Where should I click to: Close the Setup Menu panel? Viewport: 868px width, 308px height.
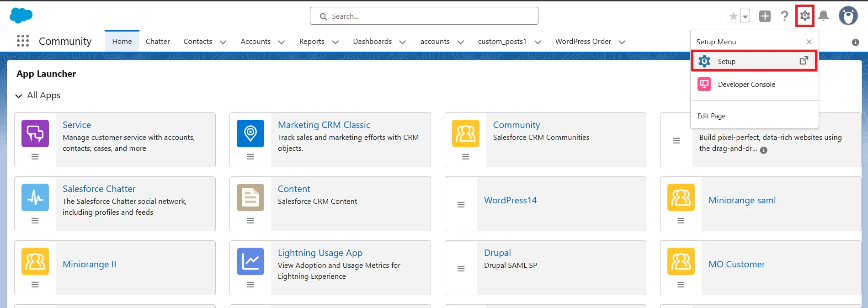[809, 42]
